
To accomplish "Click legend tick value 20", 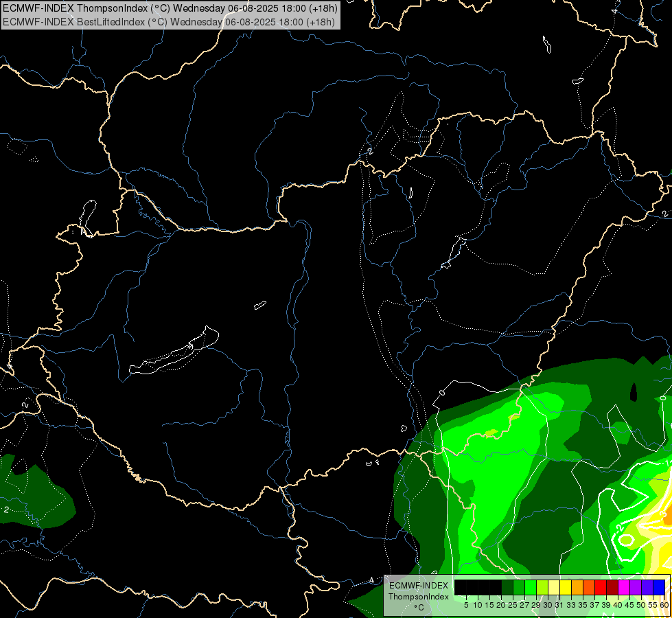I will [502, 605].
